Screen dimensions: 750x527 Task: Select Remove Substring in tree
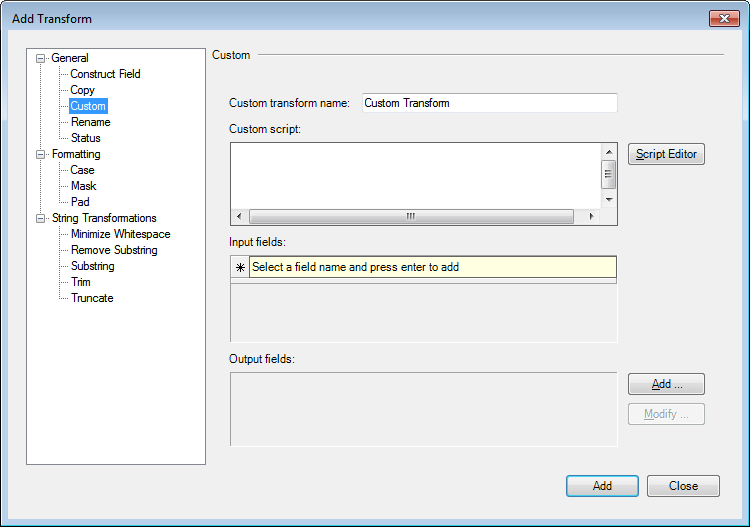click(113, 250)
